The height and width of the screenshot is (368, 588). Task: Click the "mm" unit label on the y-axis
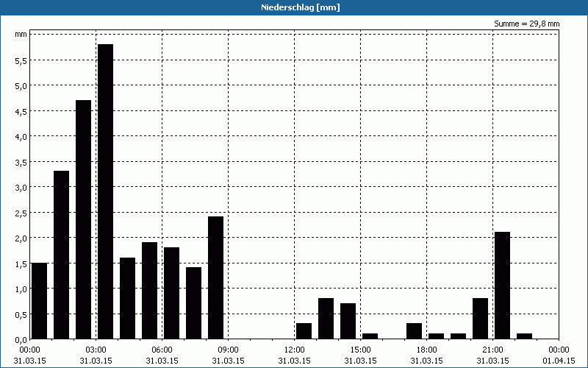pyautogui.click(x=21, y=34)
